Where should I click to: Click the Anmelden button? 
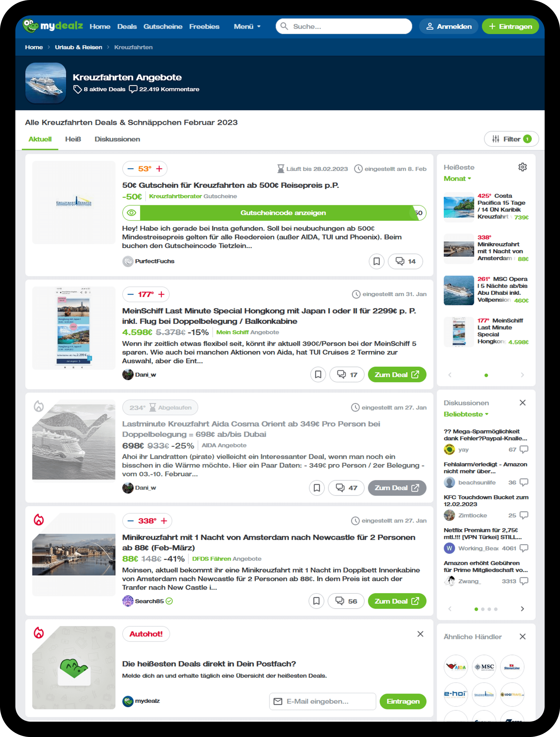coord(449,26)
